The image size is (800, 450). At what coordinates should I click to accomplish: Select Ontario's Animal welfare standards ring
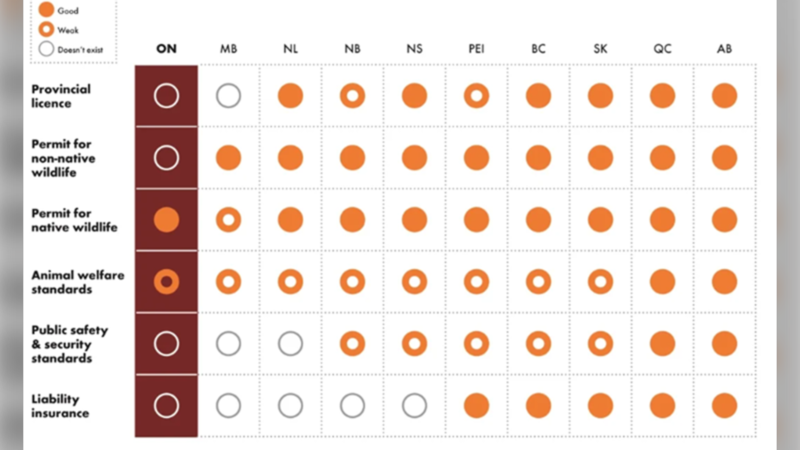166,282
